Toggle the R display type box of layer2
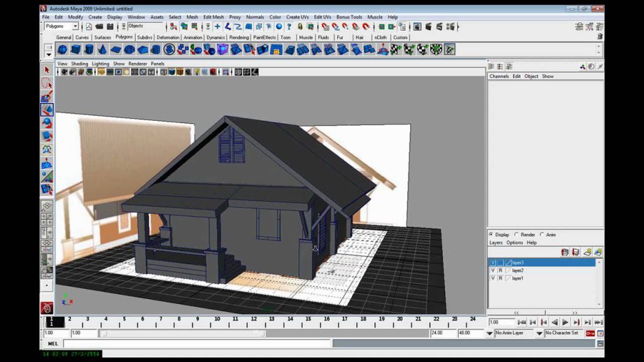This screenshot has height=362, width=644. (500, 270)
